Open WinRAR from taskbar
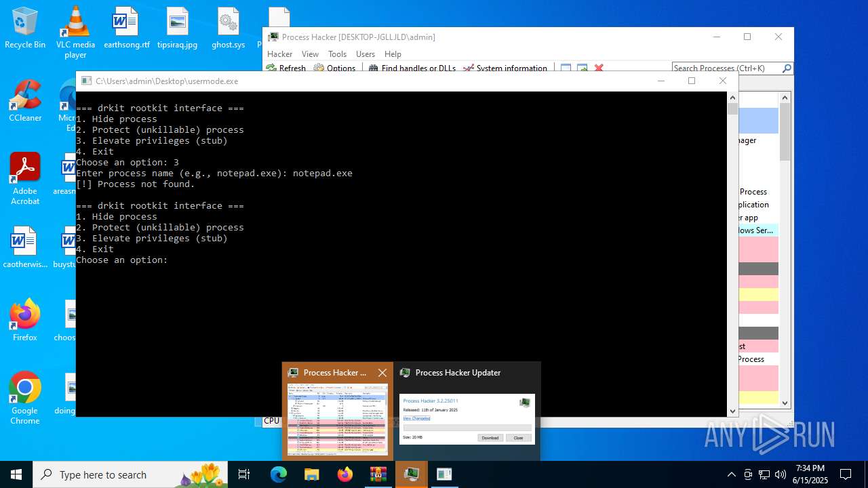 378,474
